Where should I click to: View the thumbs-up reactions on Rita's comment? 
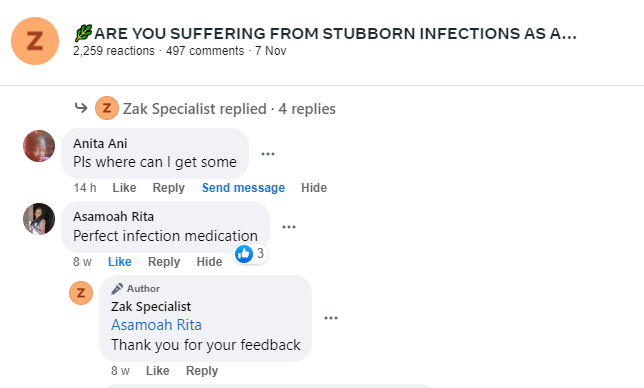[251, 254]
